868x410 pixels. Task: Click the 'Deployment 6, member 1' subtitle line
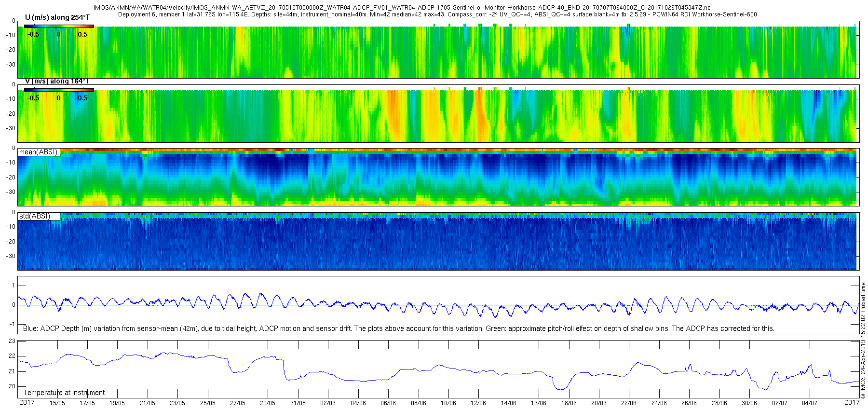pos(437,14)
